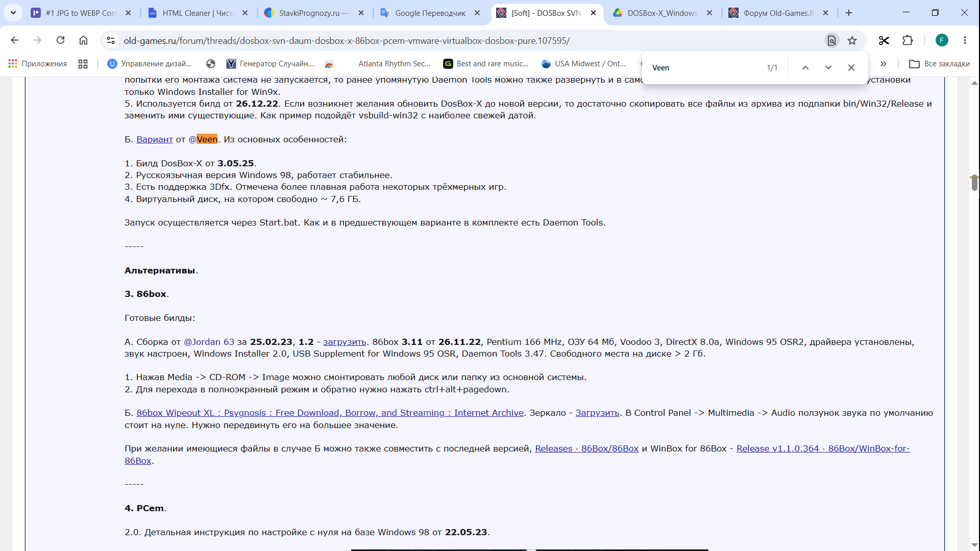Bookmark this page with the star icon
The width and height of the screenshot is (980, 551).
tap(852, 40)
